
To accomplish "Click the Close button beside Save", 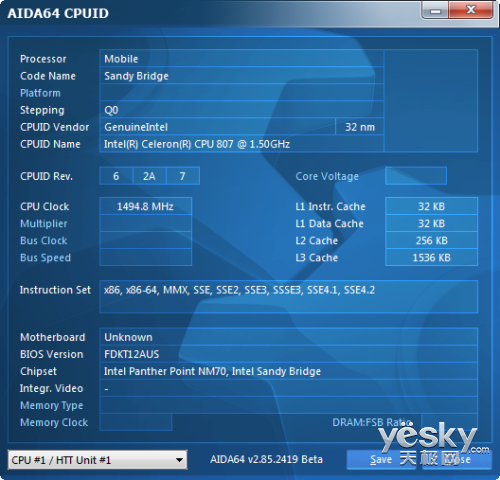I will tap(457, 460).
